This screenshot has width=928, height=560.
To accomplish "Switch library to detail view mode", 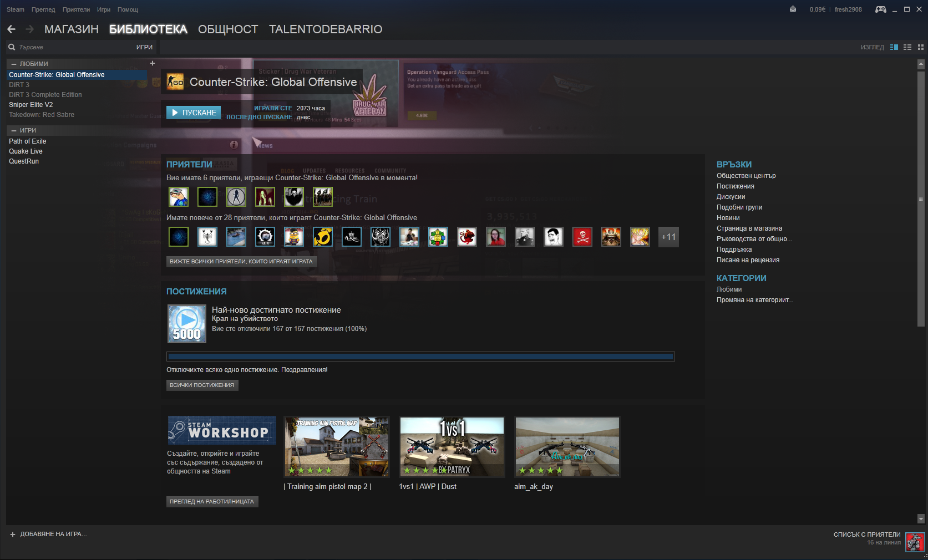I will (894, 47).
